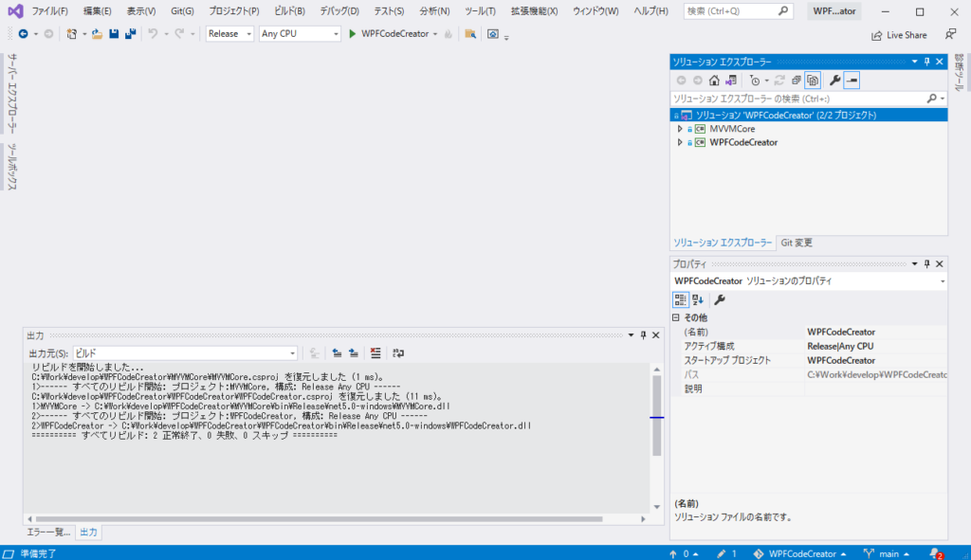Click the Redo arrow in the toolbar
The height and width of the screenshot is (560, 971).
179,34
